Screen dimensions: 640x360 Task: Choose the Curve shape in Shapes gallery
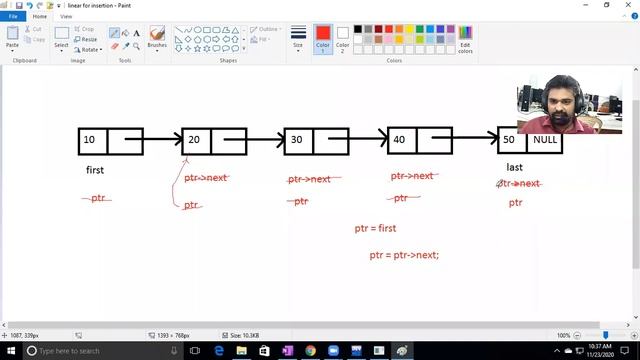(x=188, y=30)
